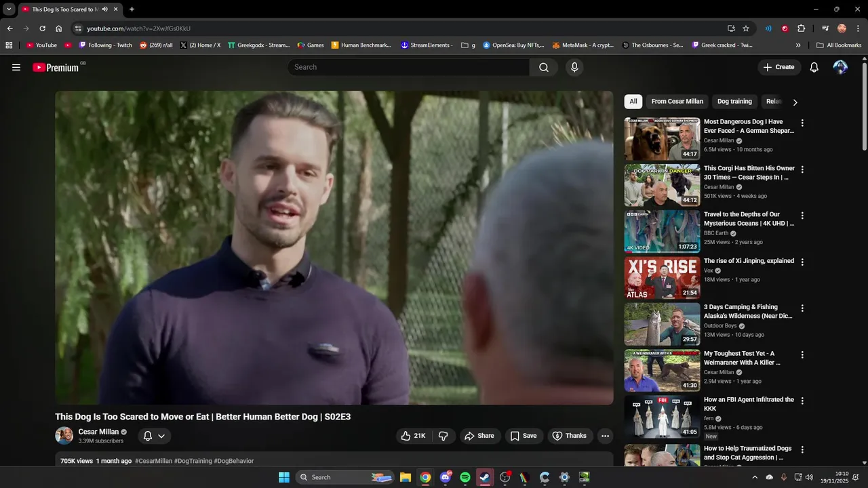
Task: Click the YouTube search input field
Action: (x=408, y=67)
